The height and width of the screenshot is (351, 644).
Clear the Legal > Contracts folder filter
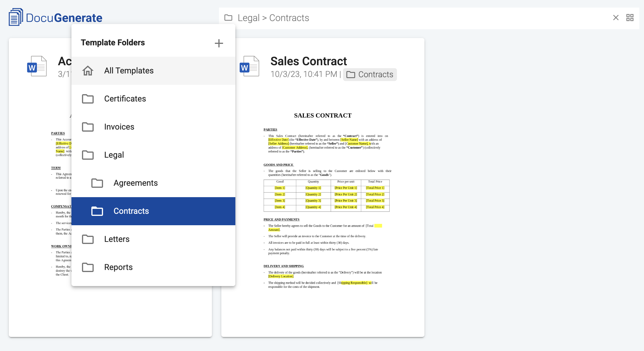click(x=616, y=18)
